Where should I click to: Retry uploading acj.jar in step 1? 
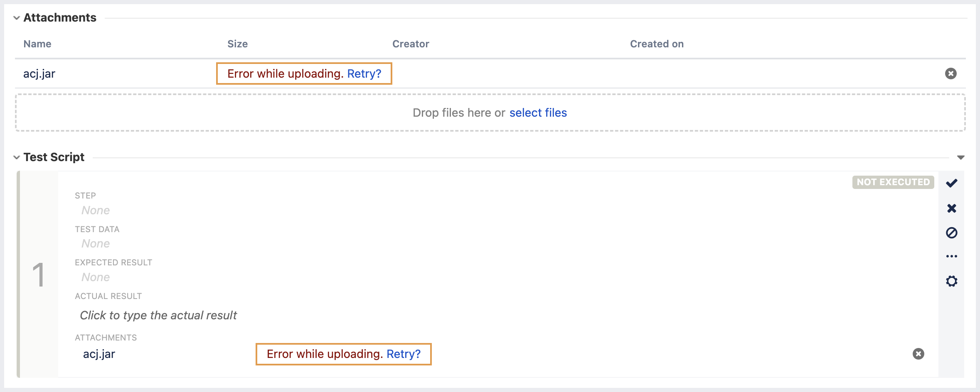[x=403, y=354]
